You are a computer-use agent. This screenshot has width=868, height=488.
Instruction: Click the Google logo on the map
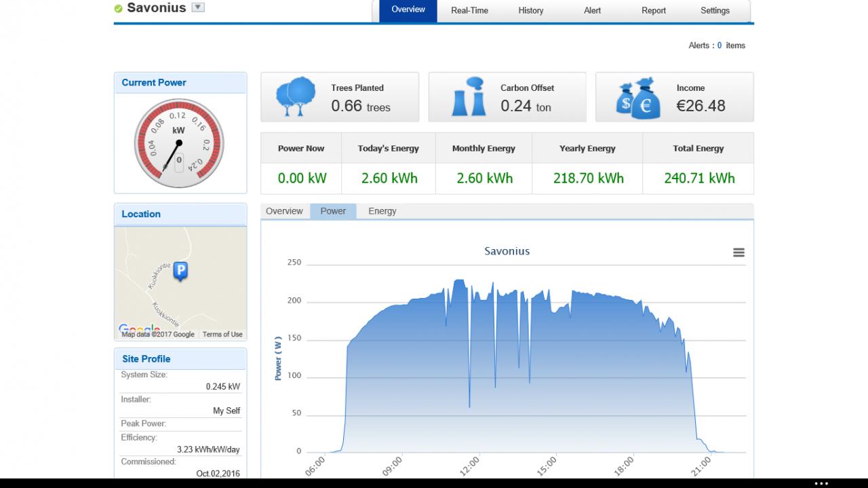[139, 329]
